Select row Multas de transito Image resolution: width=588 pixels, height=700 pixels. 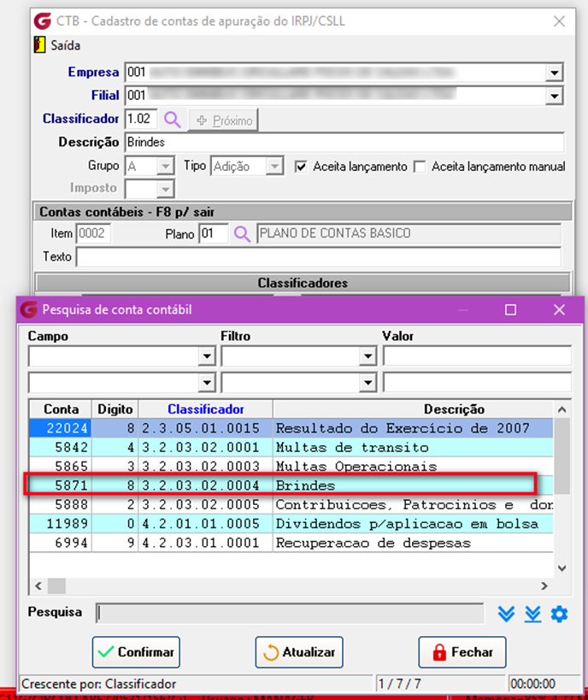click(291, 447)
